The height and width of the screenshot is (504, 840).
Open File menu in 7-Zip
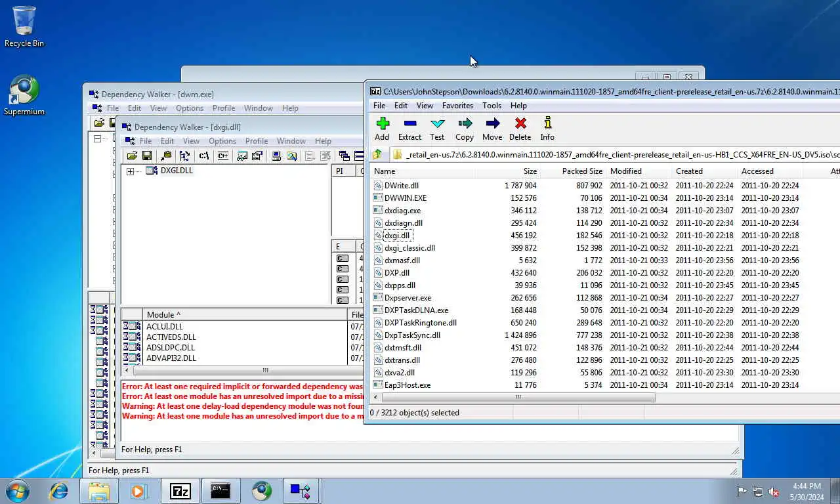[x=379, y=105]
